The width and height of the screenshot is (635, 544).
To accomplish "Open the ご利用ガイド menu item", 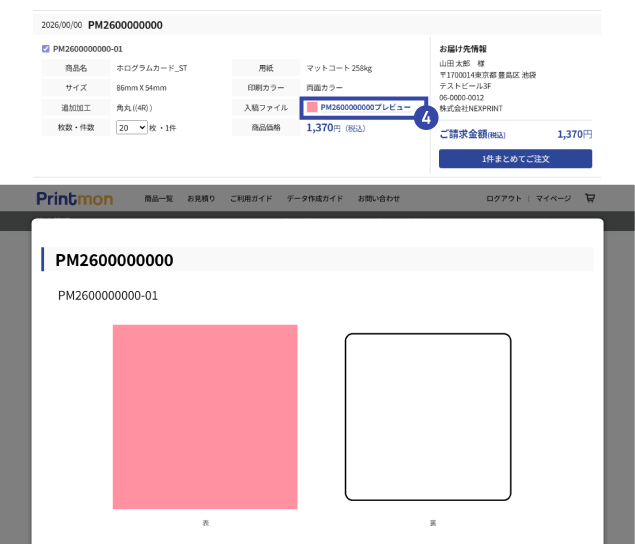I will pos(250,199).
